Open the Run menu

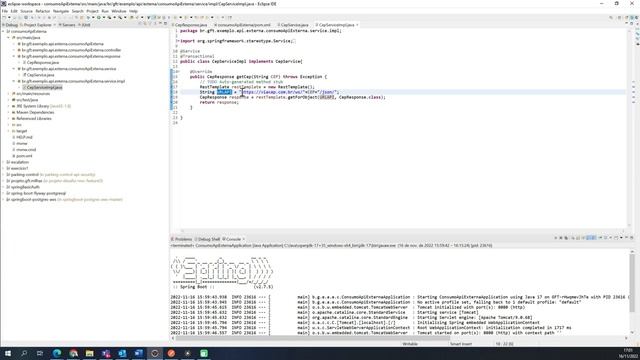[x=105, y=11]
